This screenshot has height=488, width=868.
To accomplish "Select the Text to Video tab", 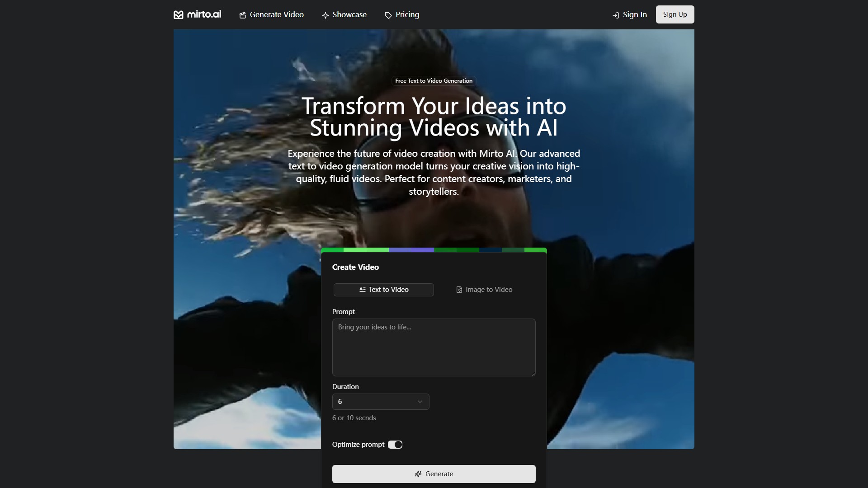I will tap(384, 290).
